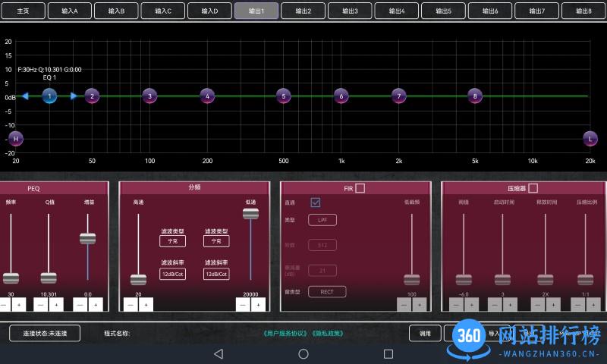Image resolution: width=607 pixels, height=364 pixels.
Task: Select EQ node 2 on the graph
Action: click(92, 96)
